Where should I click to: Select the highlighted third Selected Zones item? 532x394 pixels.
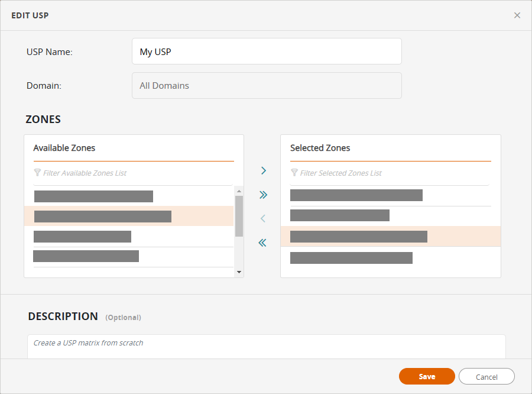(x=358, y=237)
